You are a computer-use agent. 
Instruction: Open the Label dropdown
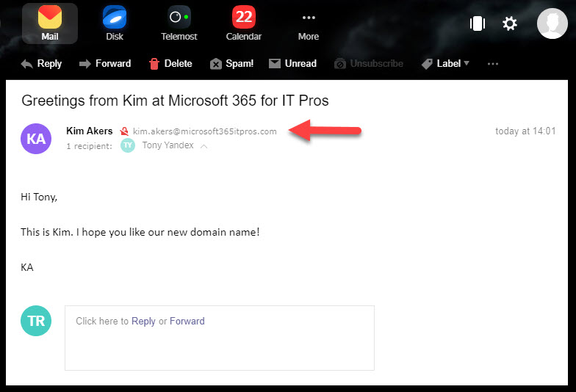(445, 63)
